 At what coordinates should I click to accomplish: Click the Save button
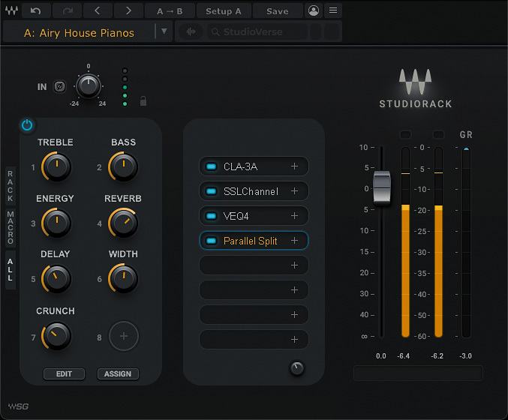click(x=278, y=10)
